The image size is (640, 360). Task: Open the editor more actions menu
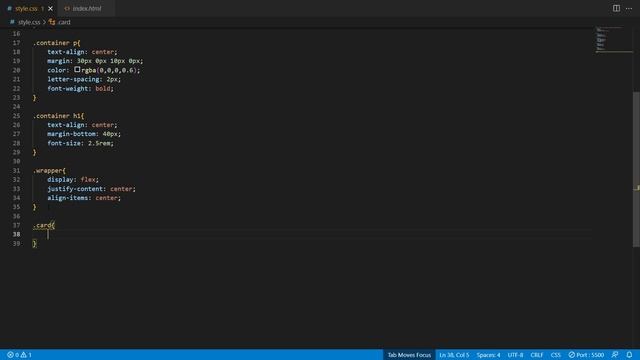[x=629, y=8]
